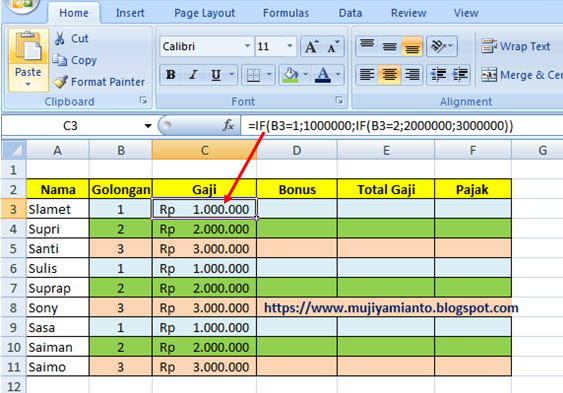Open Calibri font name dropdown
Screen dimensions: 563x393
247,46
